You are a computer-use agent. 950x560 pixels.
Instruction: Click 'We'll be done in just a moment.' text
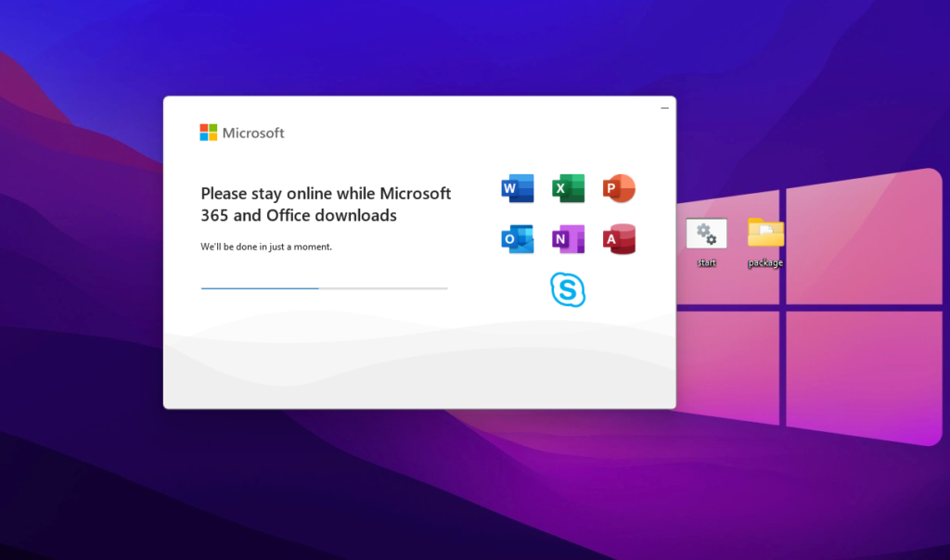tap(266, 247)
